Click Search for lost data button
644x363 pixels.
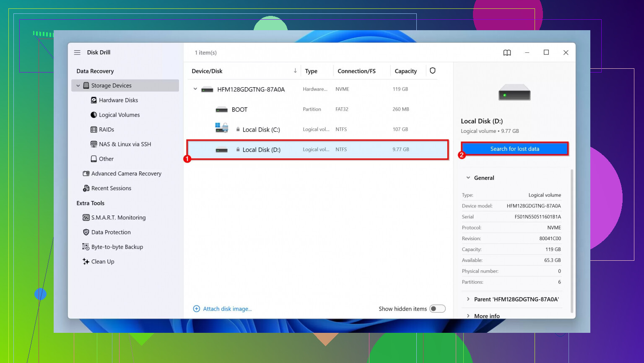click(514, 149)
